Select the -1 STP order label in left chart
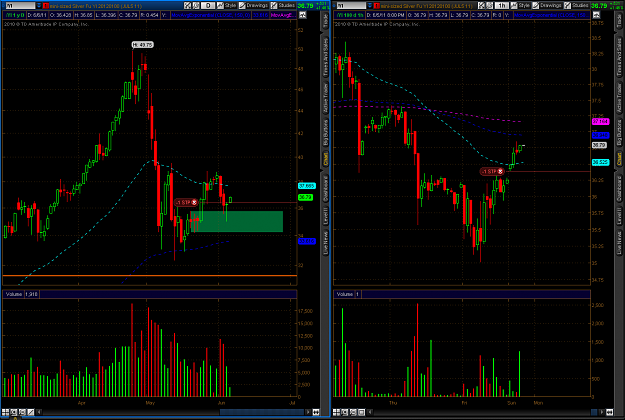 (183, 202)
